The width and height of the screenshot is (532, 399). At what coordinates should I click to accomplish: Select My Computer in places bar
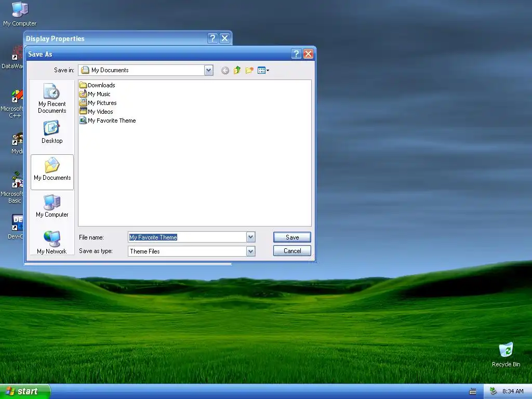(x=52, y=206)
